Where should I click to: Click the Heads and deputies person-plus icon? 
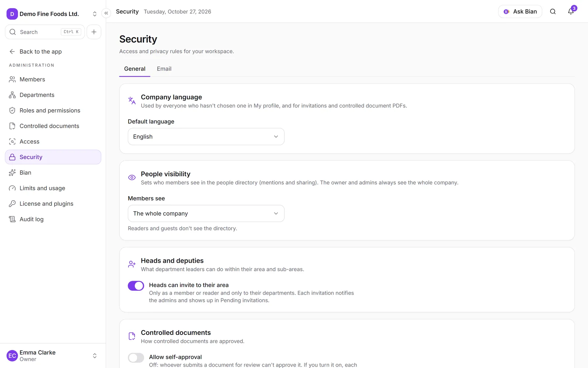132,264
